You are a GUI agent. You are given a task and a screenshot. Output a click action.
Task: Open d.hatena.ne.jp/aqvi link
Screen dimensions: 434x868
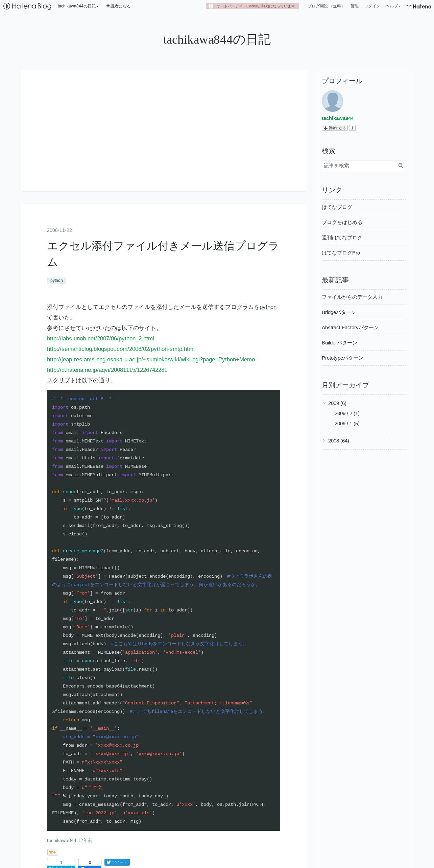click(x=107, y=370)
